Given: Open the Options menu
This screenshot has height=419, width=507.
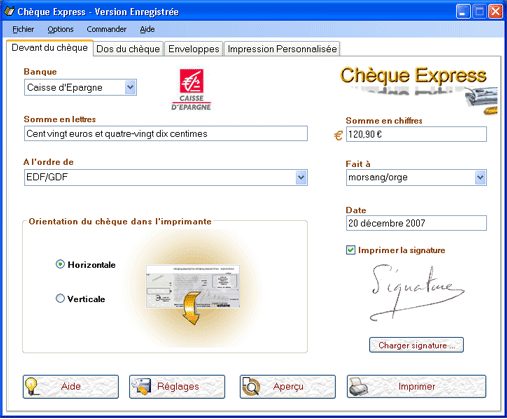Looking at the screenshot, I should tap(60, 29).
